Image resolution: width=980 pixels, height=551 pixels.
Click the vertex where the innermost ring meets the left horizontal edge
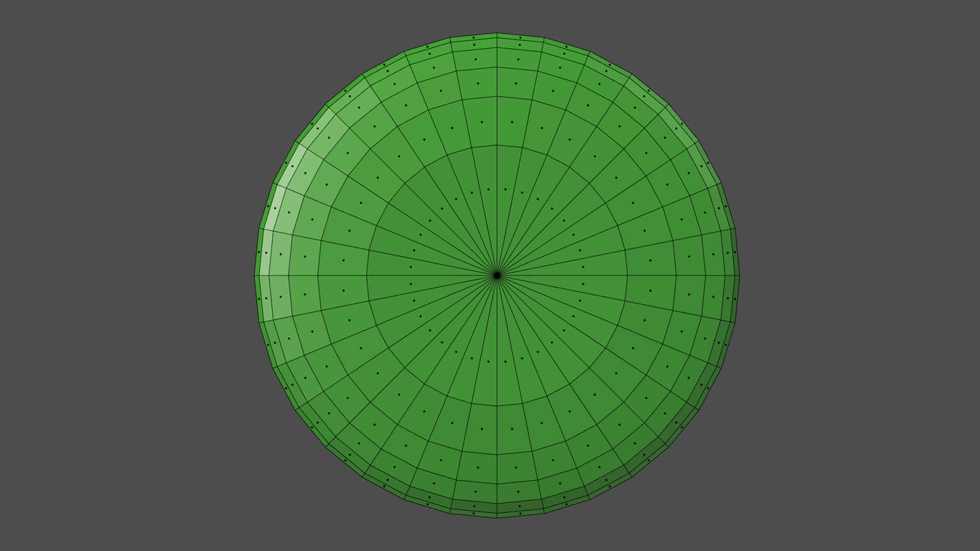pos(367,275)
